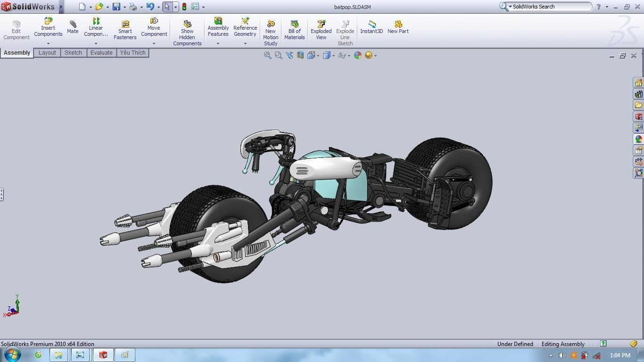Click Hide/Show Items glasses icon
Screen dimensions: 644x362
342,55
